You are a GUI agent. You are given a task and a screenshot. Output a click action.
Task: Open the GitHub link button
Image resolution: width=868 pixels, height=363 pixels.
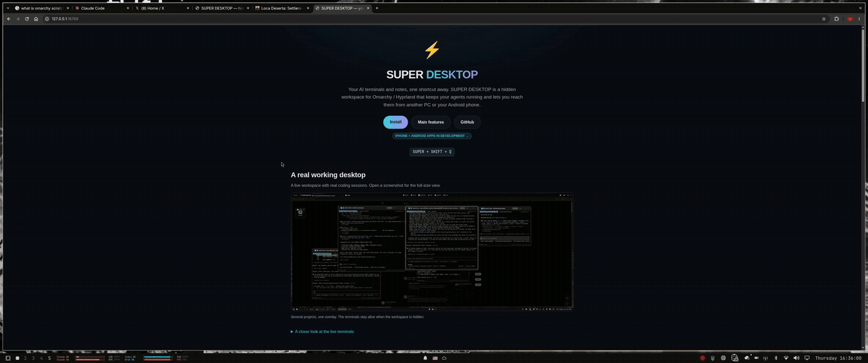coord(467,122)
